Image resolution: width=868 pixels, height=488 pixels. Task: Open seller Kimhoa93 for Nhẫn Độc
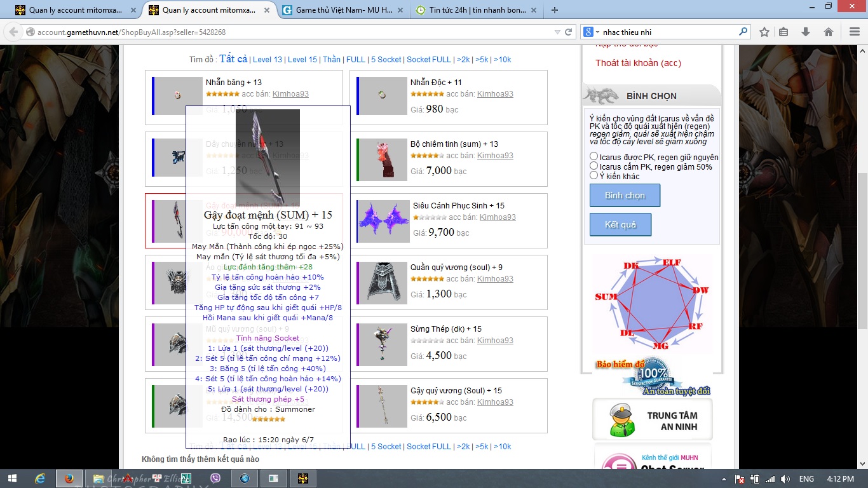tap(495, 94)
